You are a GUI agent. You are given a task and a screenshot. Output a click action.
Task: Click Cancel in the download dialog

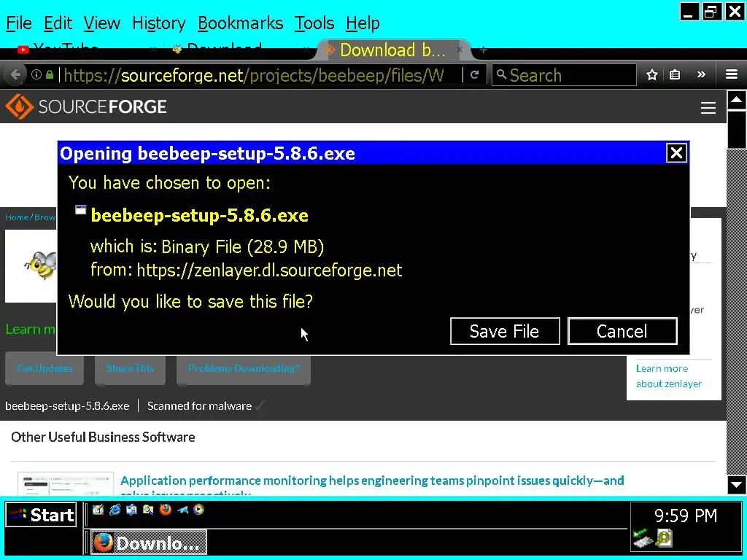click(622, 331)
